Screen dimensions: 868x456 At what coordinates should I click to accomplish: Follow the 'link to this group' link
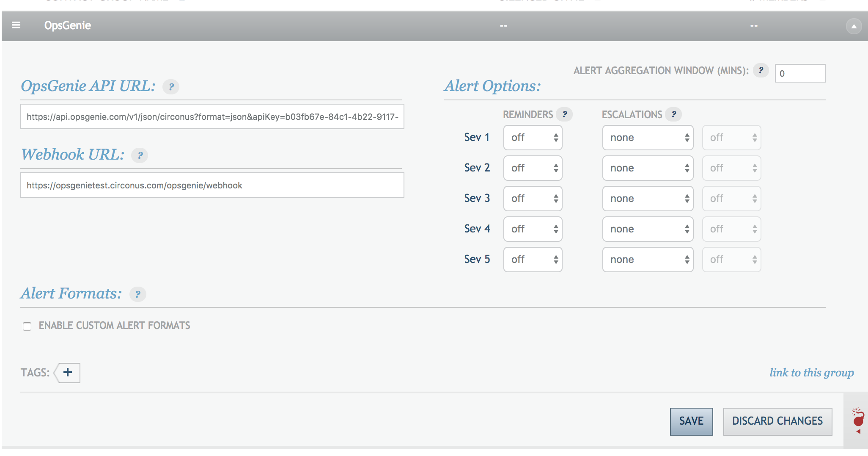click(x=811, y=373)
